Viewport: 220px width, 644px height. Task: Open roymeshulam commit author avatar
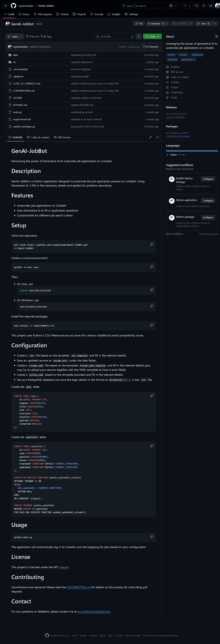click(10, 47)
